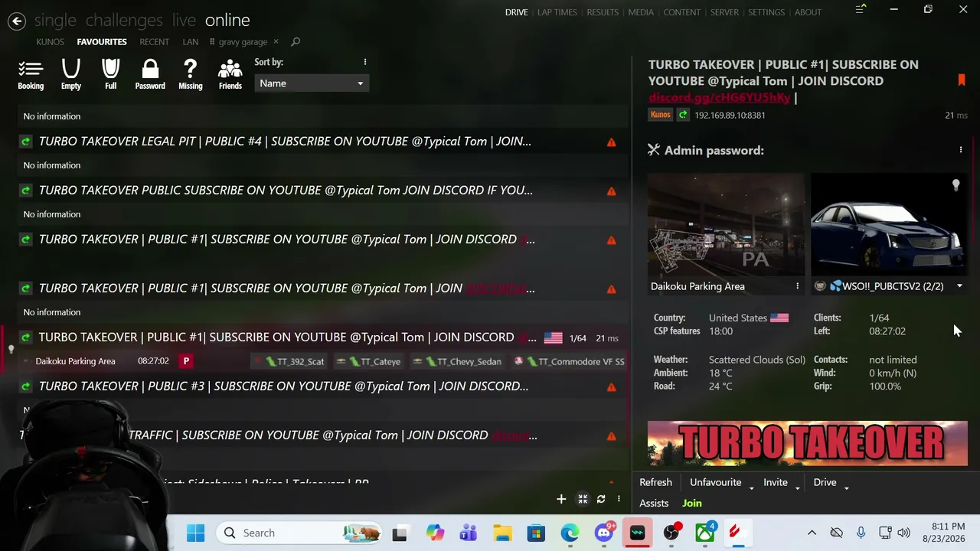The image size is (980, 551).
Task: Open the ABOUT section
Action: click(x=808, y=12)
